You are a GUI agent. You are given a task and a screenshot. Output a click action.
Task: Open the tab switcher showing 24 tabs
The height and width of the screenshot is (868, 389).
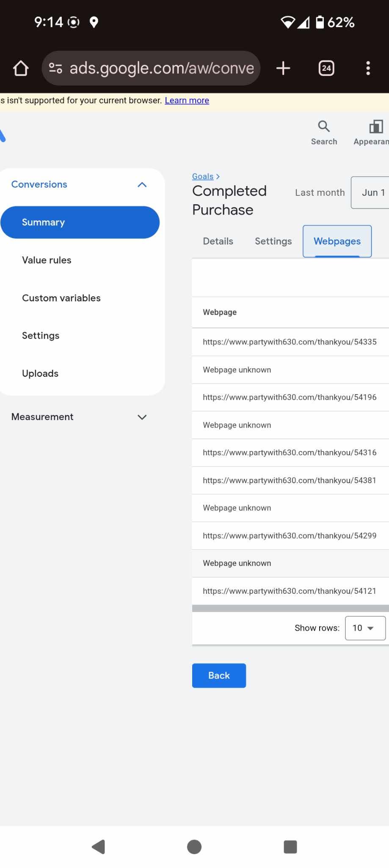click(326, 68)
